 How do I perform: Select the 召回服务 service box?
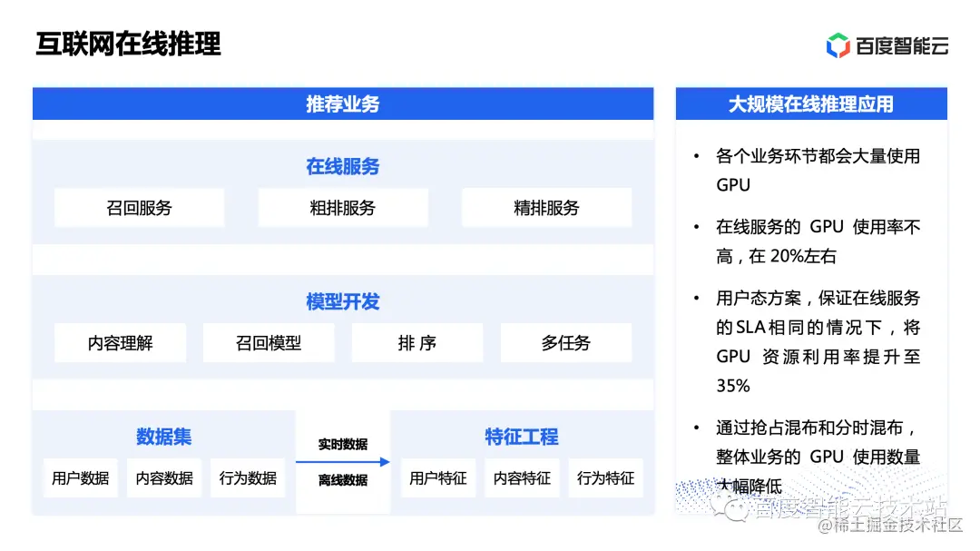(139, 207)
